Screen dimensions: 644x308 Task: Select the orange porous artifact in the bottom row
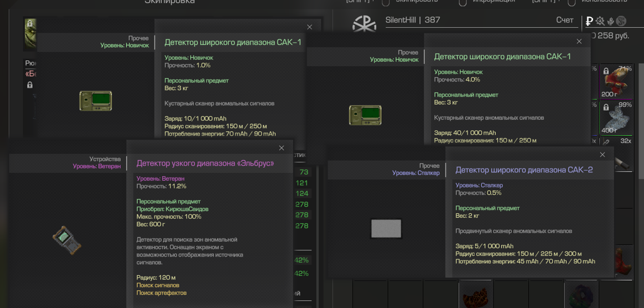[x=476, y=297]
